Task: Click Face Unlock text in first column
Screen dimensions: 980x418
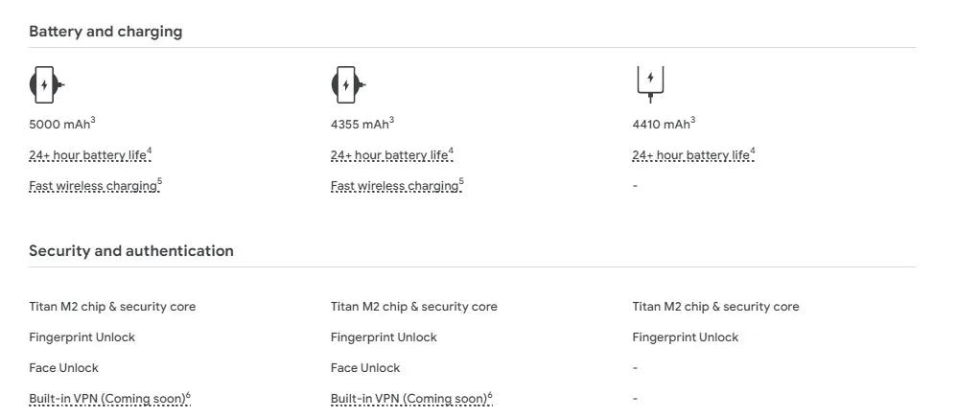Action: pyautogui.click(x=63, y=368)
